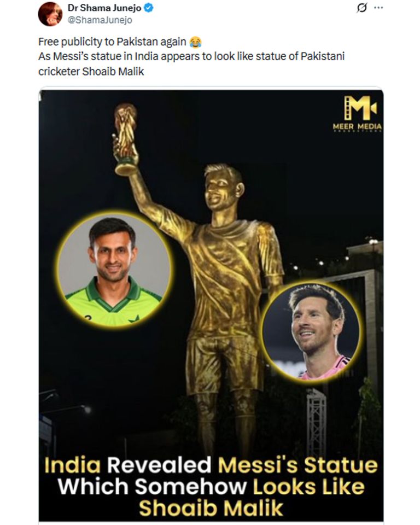Click the gold M film-camera logo
Screen dimensions: 420x525
point(360,108)
